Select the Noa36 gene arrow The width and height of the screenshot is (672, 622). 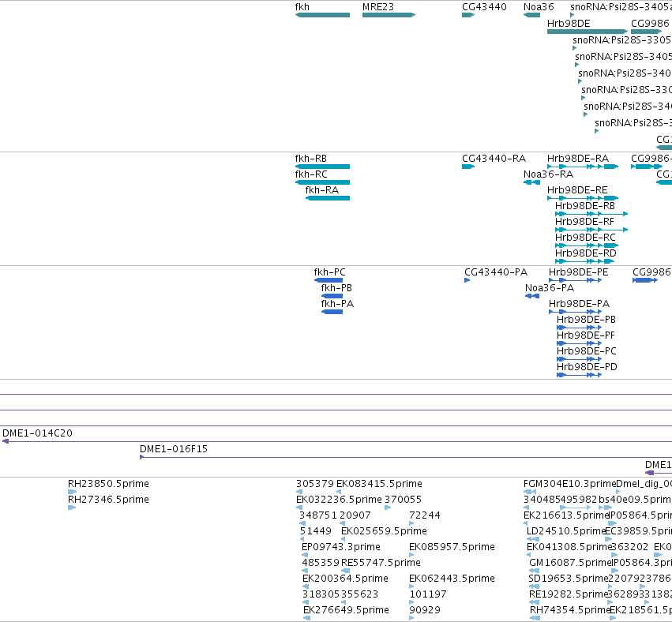[x=532, y=15]
